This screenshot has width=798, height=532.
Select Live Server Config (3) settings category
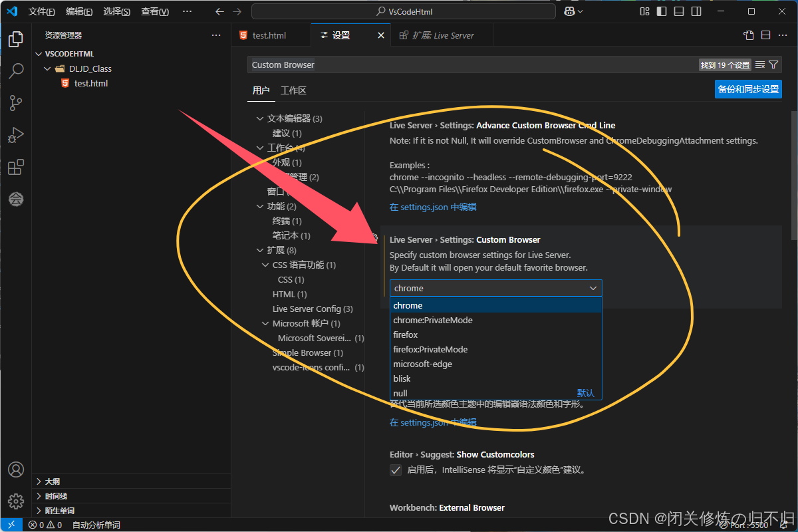click(313, 309)
